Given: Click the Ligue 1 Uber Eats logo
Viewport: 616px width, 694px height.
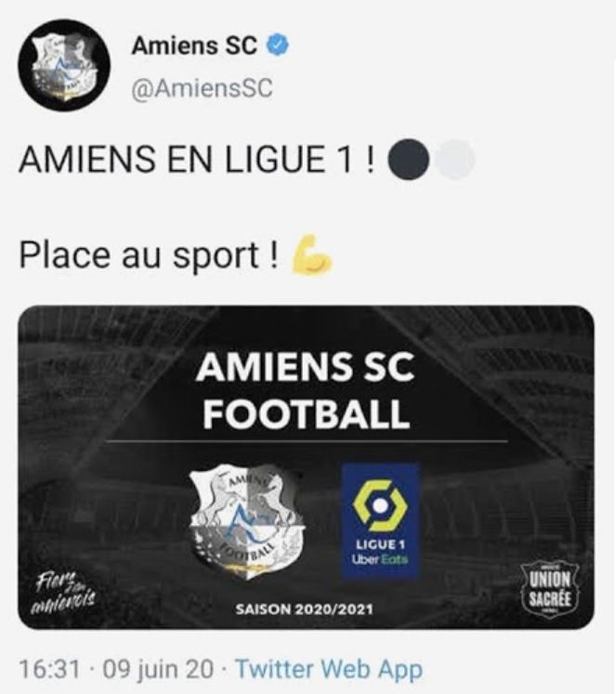Looking at the screenshot, I should tap(380, 520).
